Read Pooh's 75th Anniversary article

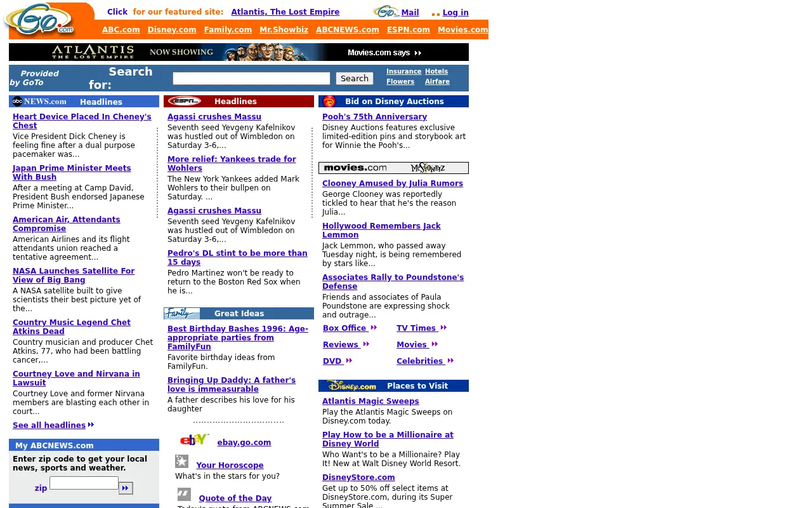coord(374,117)
